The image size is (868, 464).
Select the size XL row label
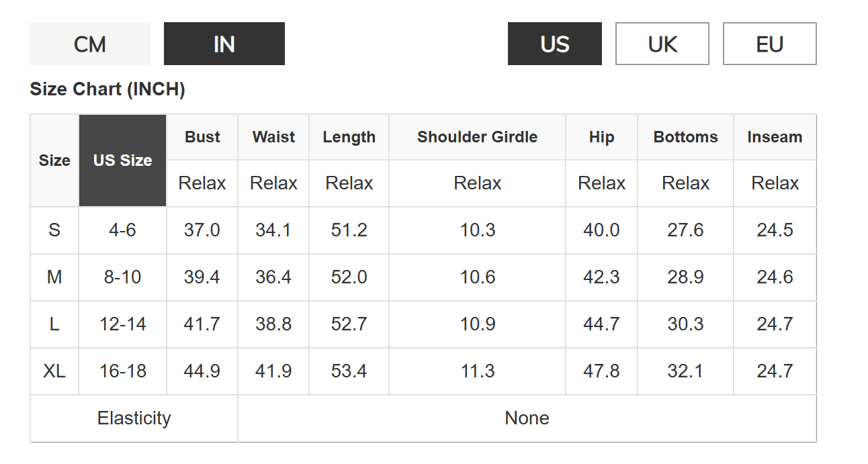click(x=54, y=371)
